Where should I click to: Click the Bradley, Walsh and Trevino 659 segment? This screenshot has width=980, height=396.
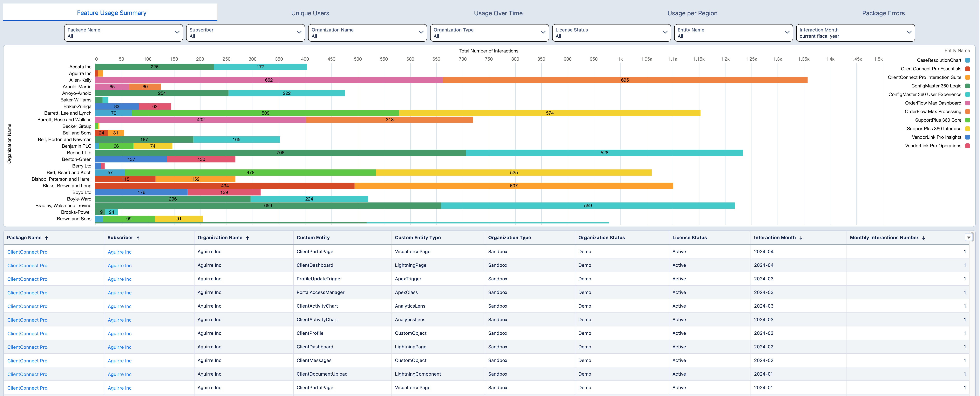[268, 205]
